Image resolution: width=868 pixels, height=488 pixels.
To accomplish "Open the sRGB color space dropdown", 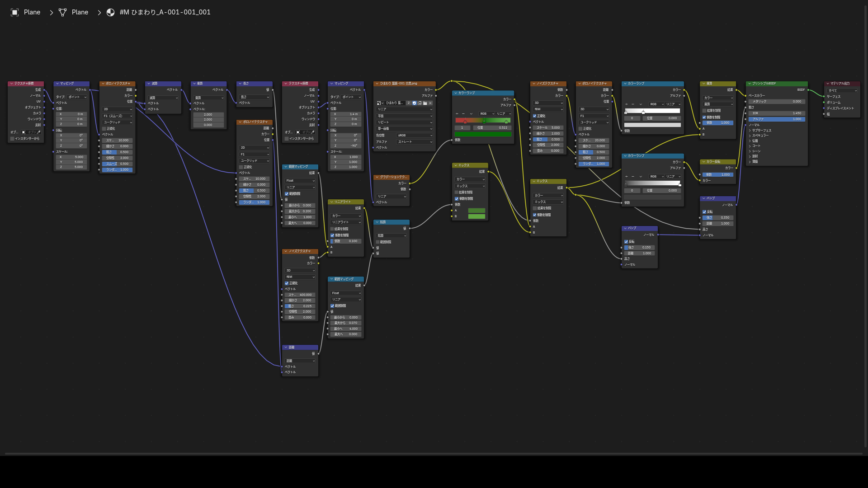I will point(415,136).
